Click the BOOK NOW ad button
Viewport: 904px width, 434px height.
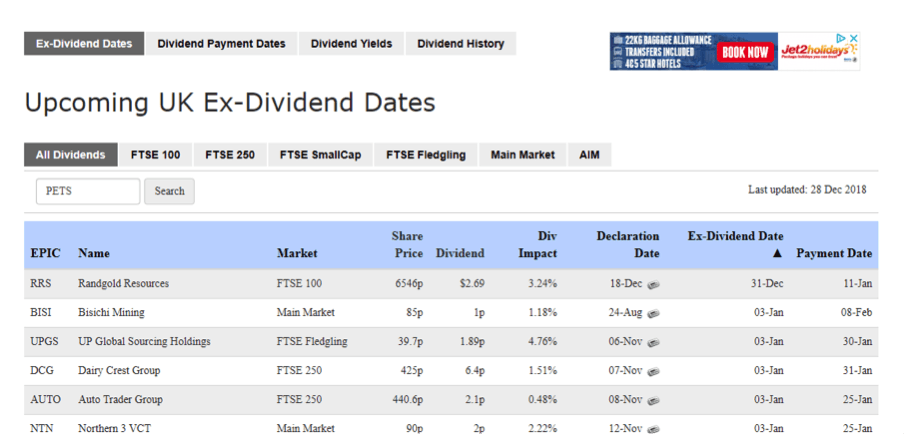745,52
